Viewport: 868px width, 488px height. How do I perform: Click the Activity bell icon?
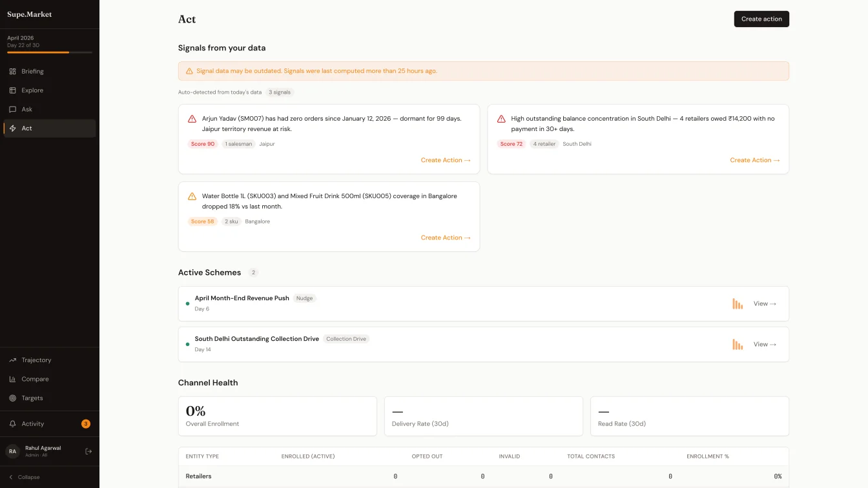pyautogui.click(x=13, y=423)
